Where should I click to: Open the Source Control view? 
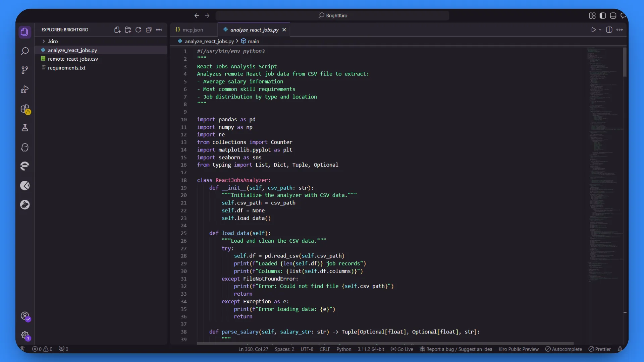coord(25,70)
